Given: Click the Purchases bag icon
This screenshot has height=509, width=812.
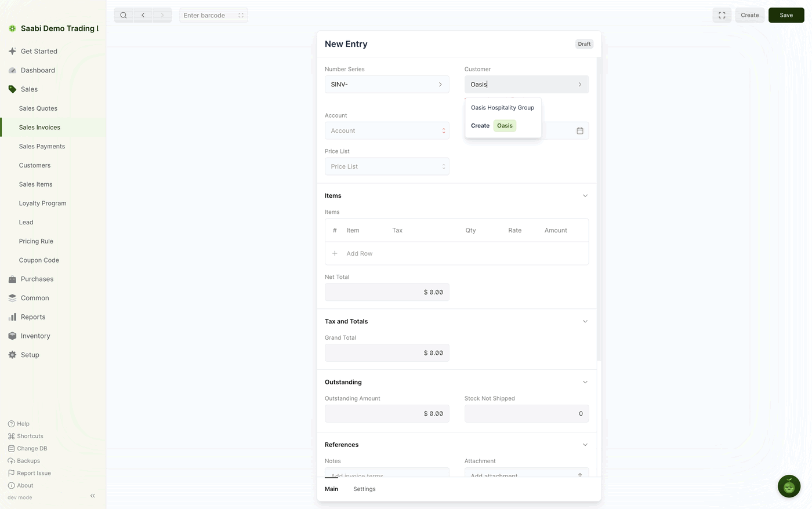Looking at the screenshot, I should [x=12, y=279].
